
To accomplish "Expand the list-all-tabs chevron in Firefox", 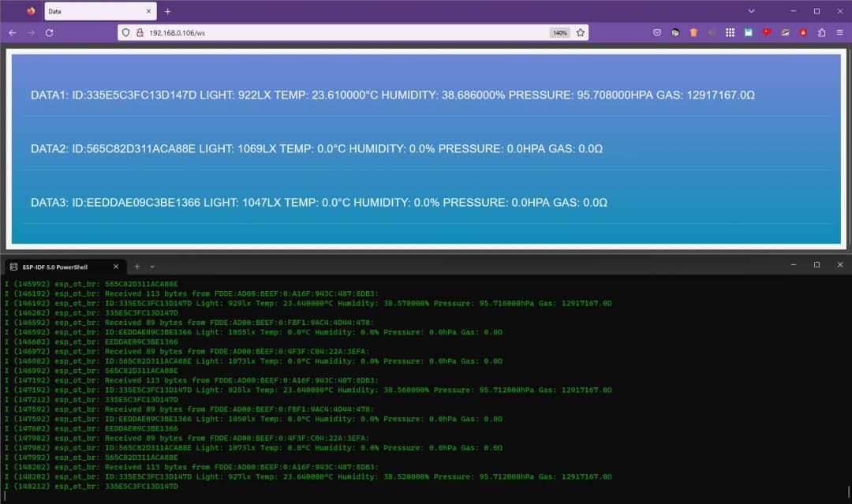I will pos(752,11).
